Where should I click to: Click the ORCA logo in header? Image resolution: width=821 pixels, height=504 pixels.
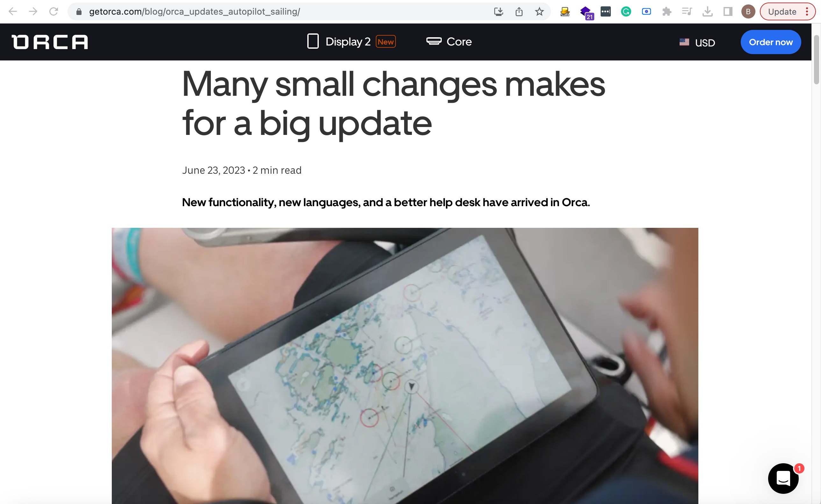point(50,42)
